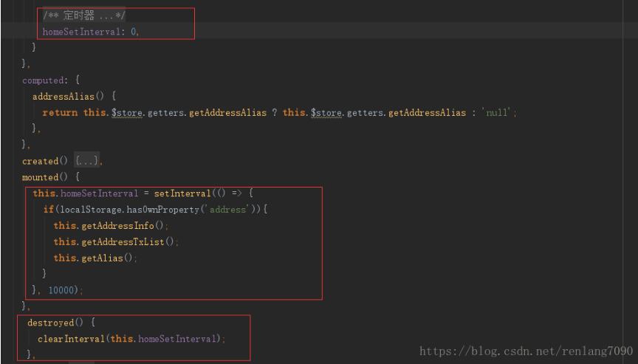The image size is (638, 364).
Task: Click first $store reference in return statement
Action: click(x=127, y=113)
